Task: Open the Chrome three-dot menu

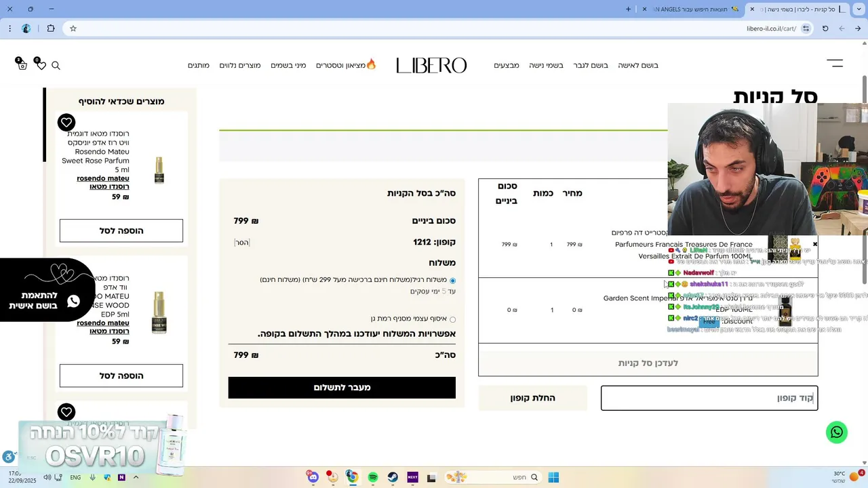Action: (9, 28)
